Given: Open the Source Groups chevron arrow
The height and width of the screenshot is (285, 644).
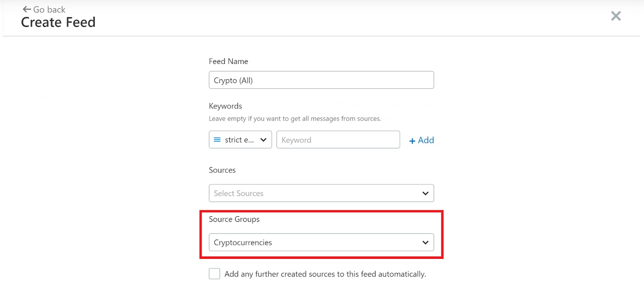Looking at the screenshot, I should point(425,242).
